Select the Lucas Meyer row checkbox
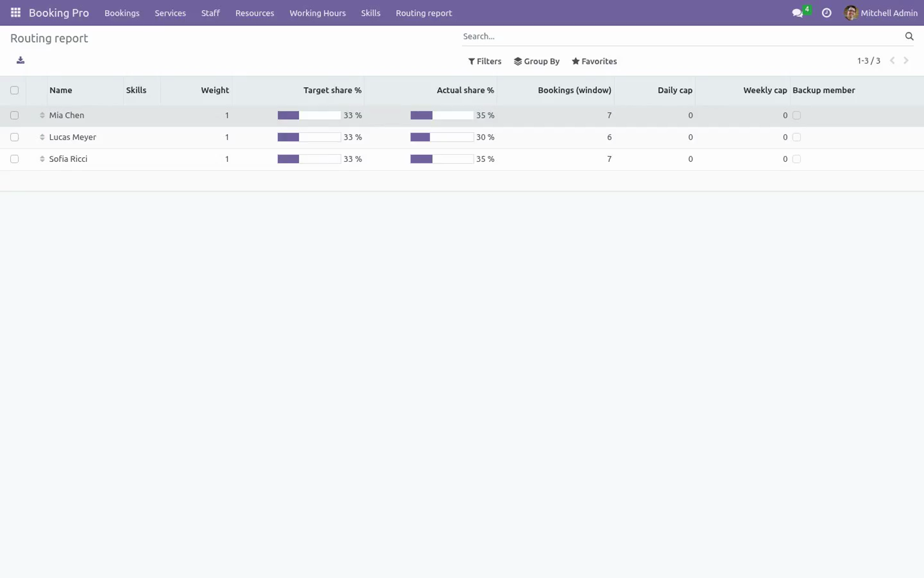This screenshot has width=924, height=578. click(x=14, y=137)
